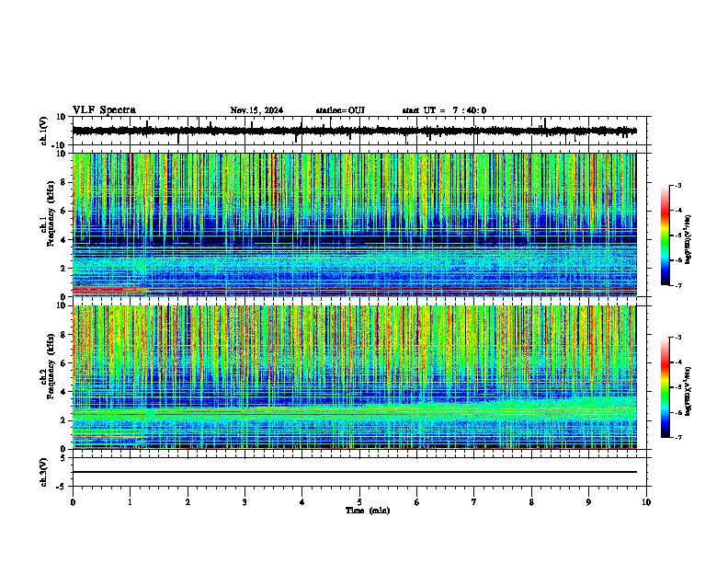Screen dimensions: 728x563
Task: Click the "VLF Spectra" plot title
Action: point(104,110)
